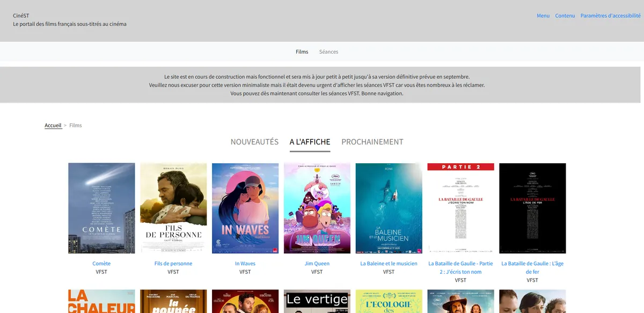Screen dimensions: 644x313
Task: Click the Jim Queen title link
Action: click(317, 264)
